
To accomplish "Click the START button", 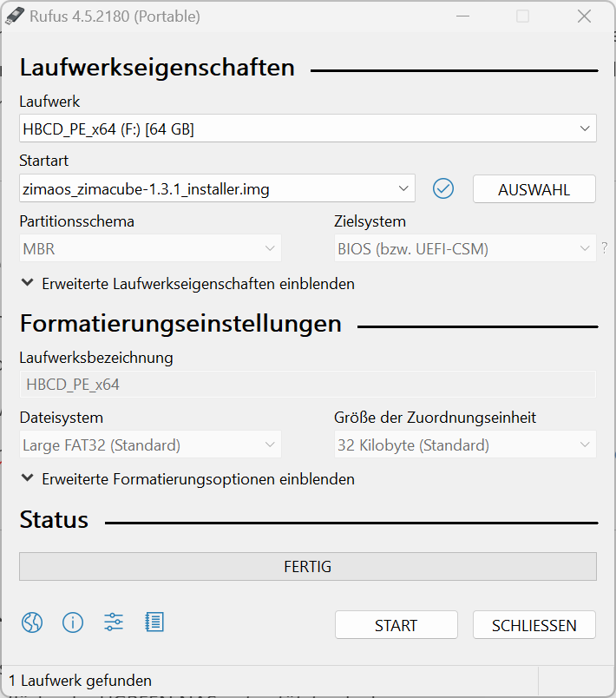I will coord(396,625).
